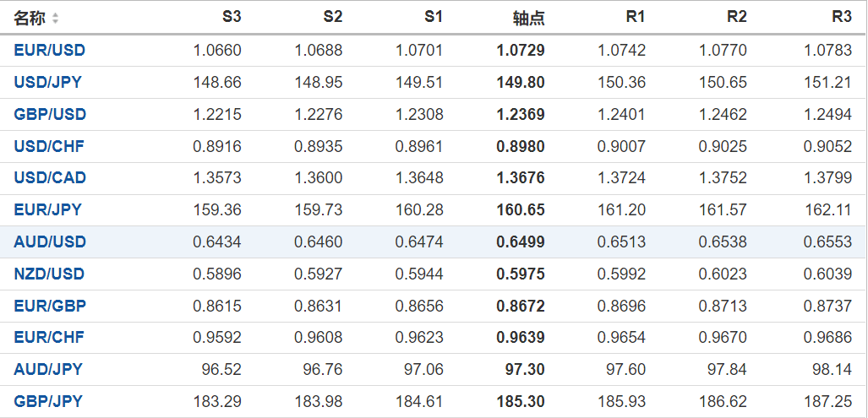Click the GBP/JPY pivot value 185.30
The image size is (868, 418).
(x=521, y=401)
